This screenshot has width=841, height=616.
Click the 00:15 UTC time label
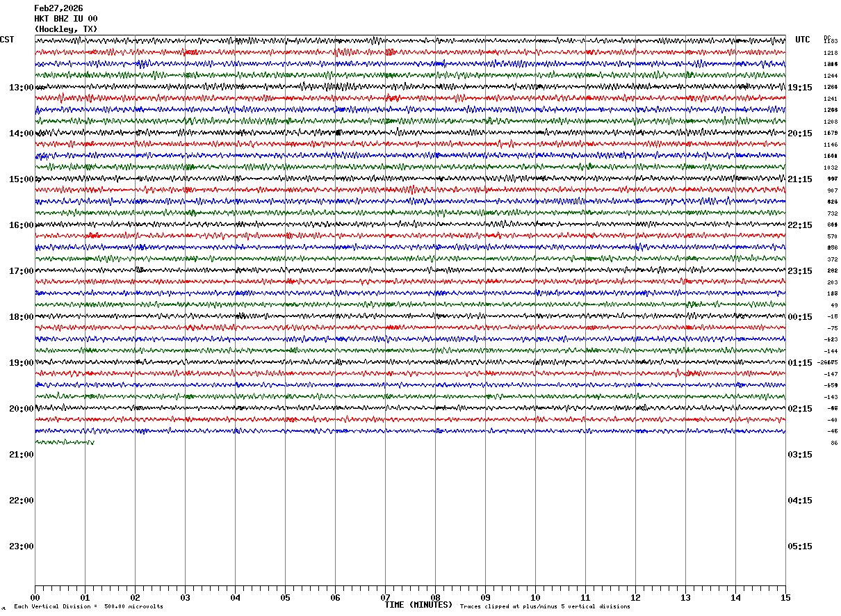[800, 317]
